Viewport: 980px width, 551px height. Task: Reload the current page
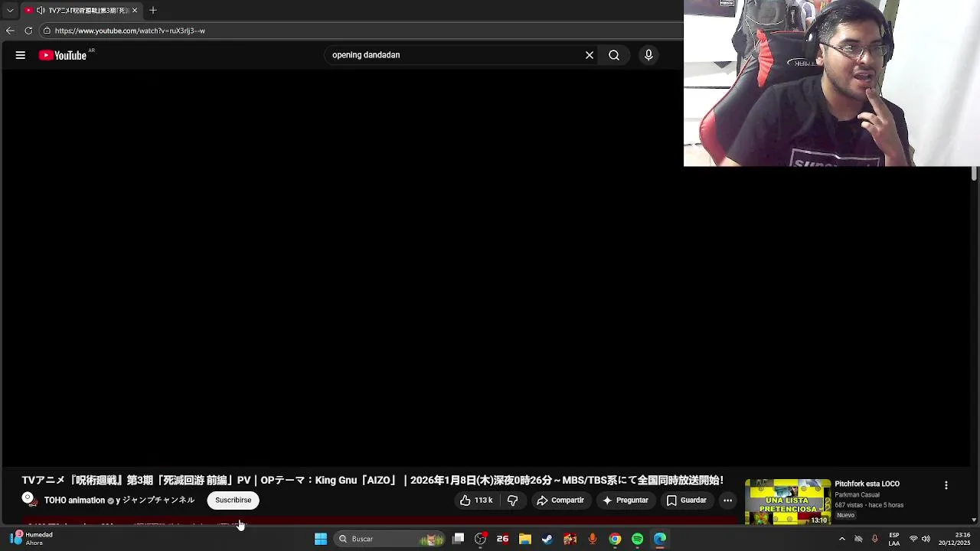click(28, 31)
